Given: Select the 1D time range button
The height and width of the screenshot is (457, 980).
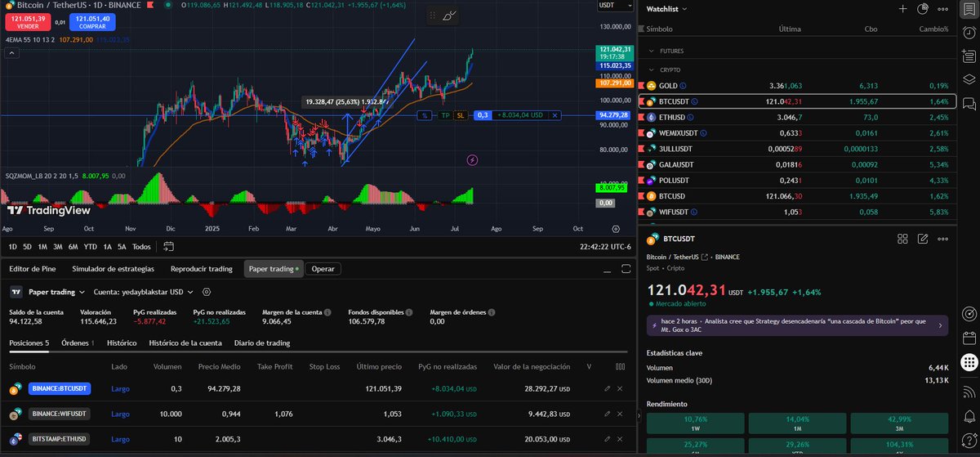Looking at the screenshot, I should pos(12,246).
